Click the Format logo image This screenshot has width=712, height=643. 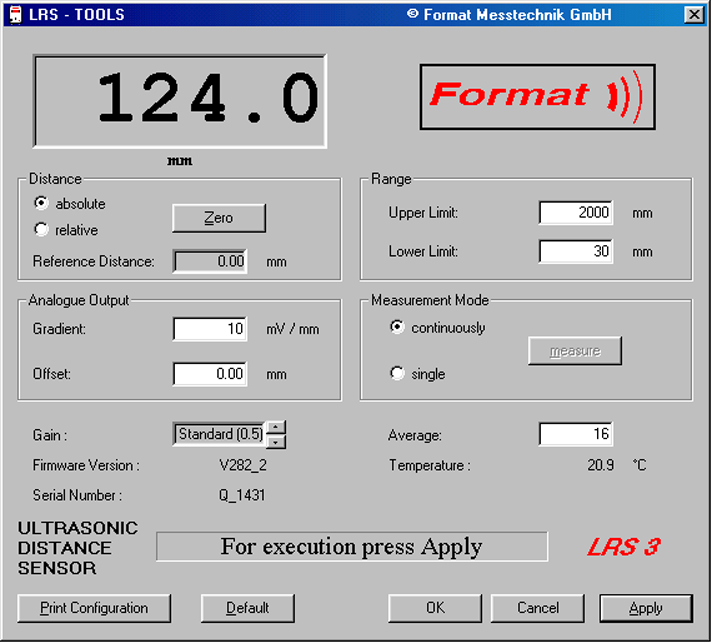point(538,97)
